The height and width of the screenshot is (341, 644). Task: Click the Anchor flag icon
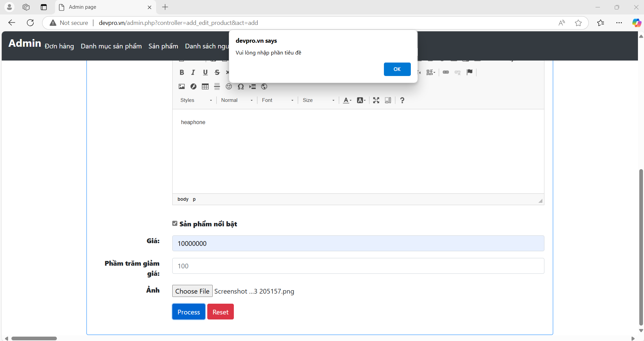click(x=469, y=72)
